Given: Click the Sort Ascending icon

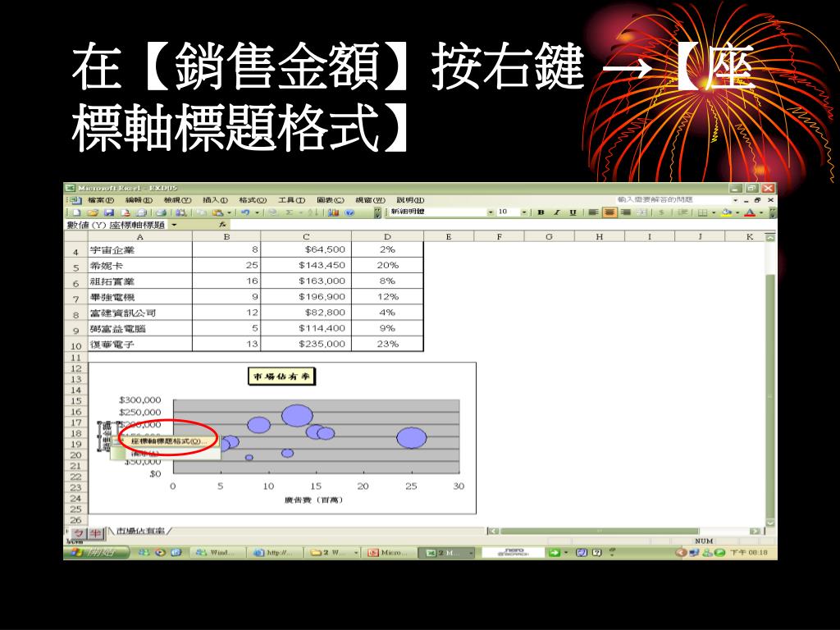Looking at the screenshot, I should point(314,212).
